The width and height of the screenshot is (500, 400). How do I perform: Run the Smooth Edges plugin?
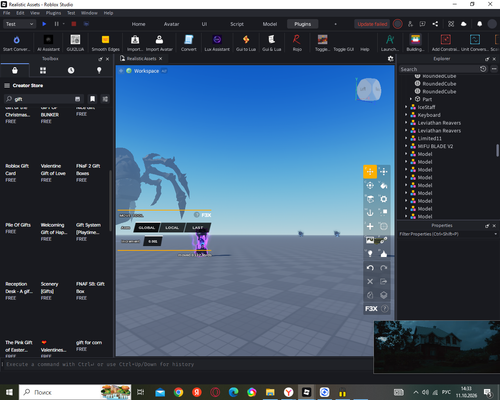coord(105,43)
